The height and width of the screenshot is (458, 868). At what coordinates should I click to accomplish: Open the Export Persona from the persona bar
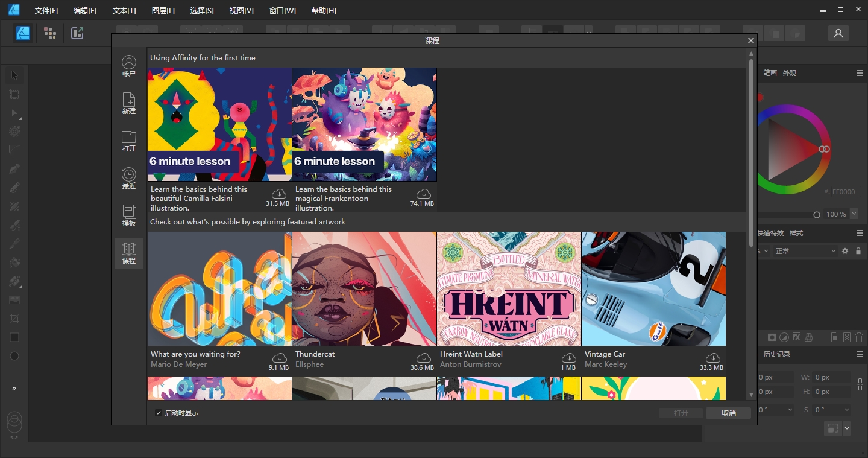tap(77, 33)
